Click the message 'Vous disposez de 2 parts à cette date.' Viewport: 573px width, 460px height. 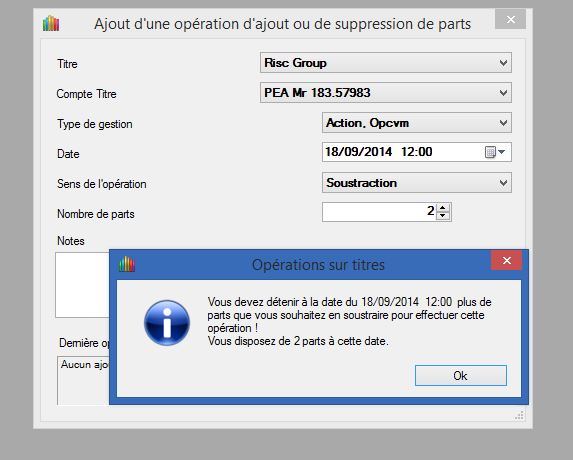pyautogui.click(x=298, y=341)
